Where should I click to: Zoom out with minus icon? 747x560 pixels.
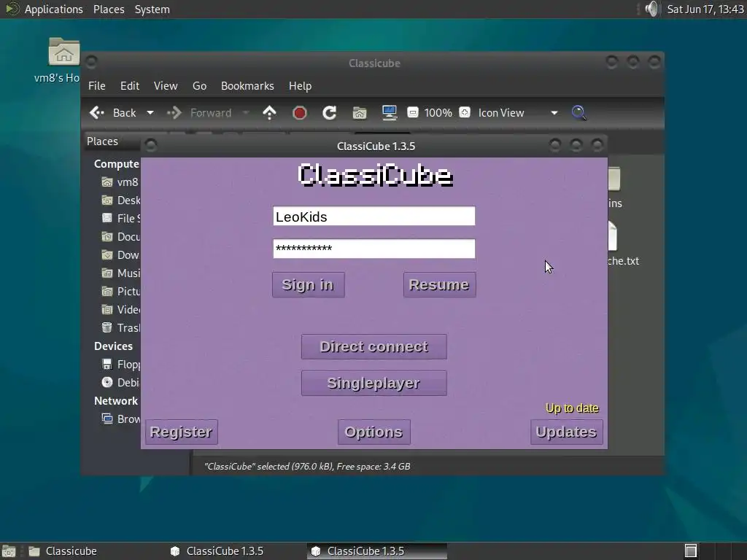pyautogui.click(x=413, y=113)
